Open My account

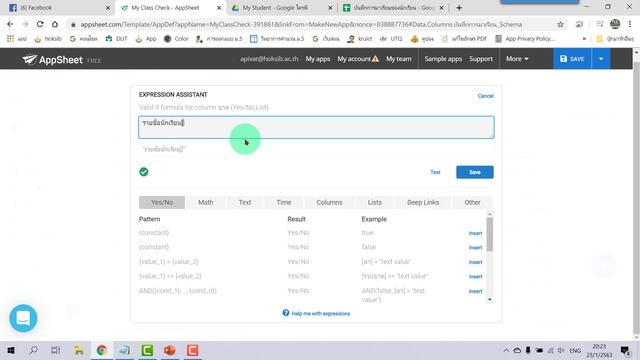[x=358, y=59]
